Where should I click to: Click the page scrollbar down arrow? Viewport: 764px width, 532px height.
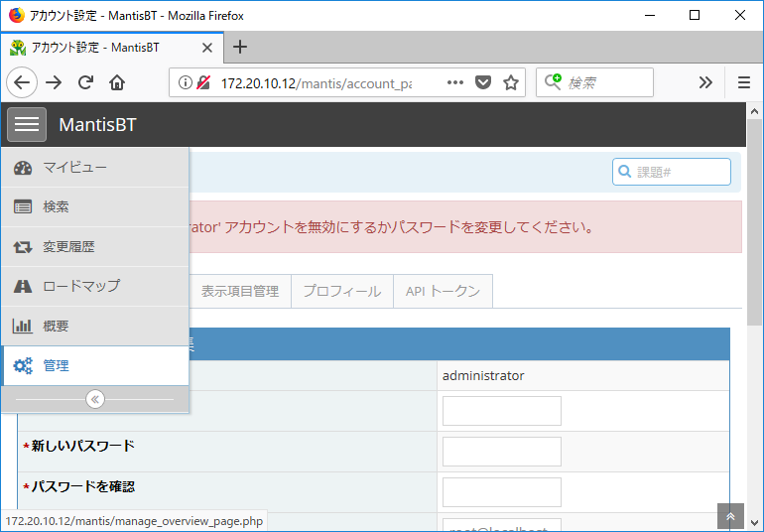point(754,523)
